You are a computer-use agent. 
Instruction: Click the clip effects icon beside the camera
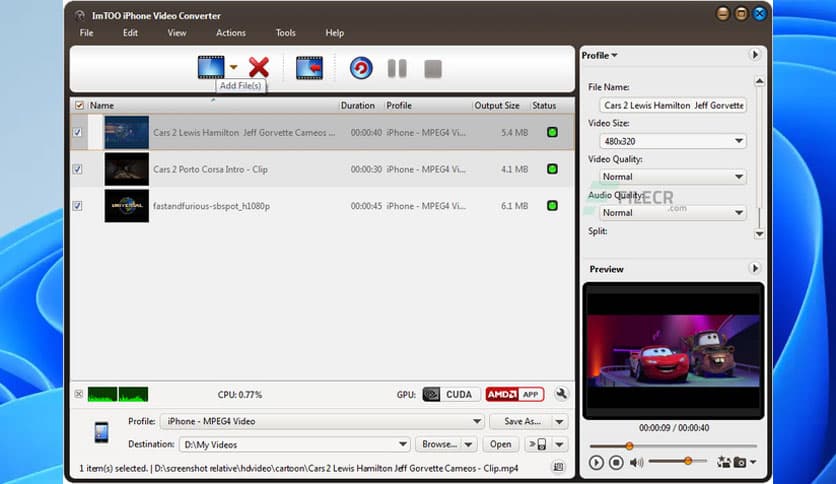pos(724,462)
